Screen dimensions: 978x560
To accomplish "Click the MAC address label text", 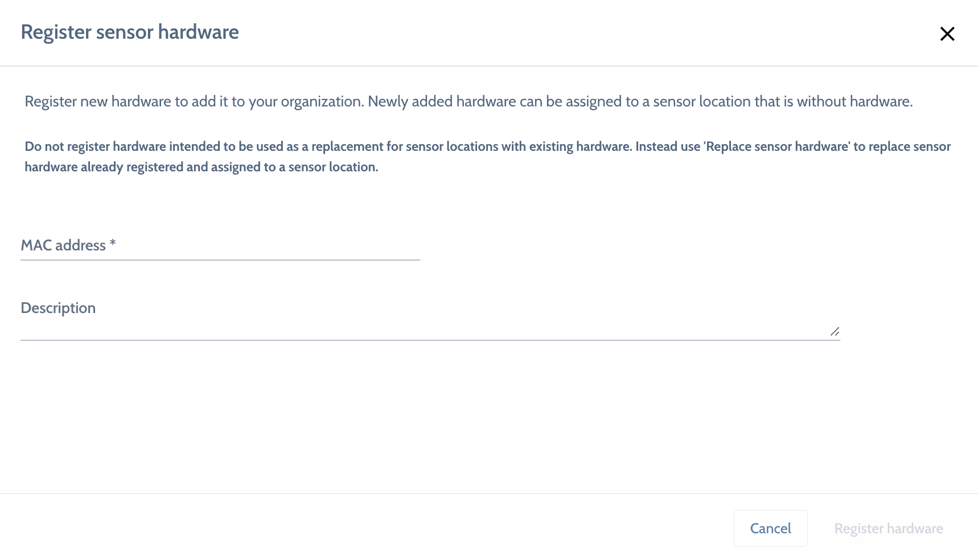I will [x=63, y=245].
